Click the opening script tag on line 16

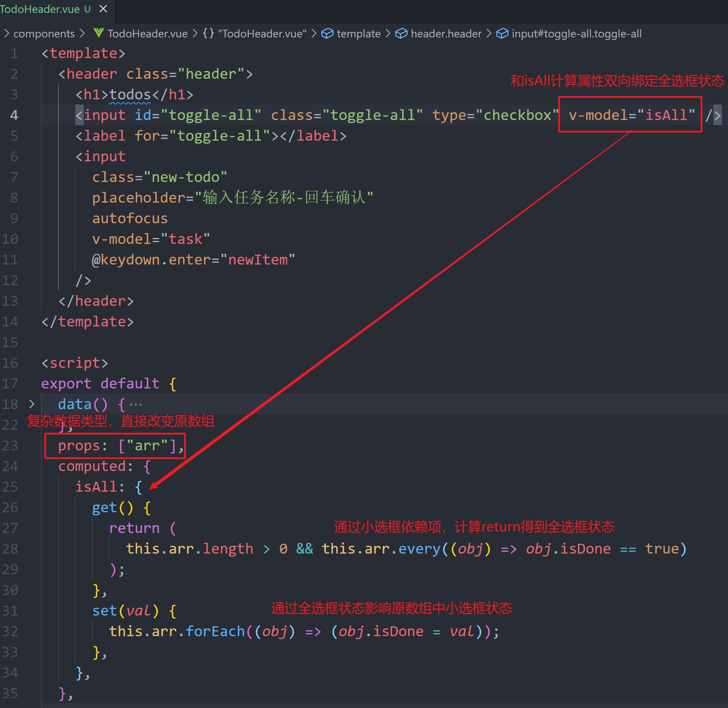tap(74, 363)
